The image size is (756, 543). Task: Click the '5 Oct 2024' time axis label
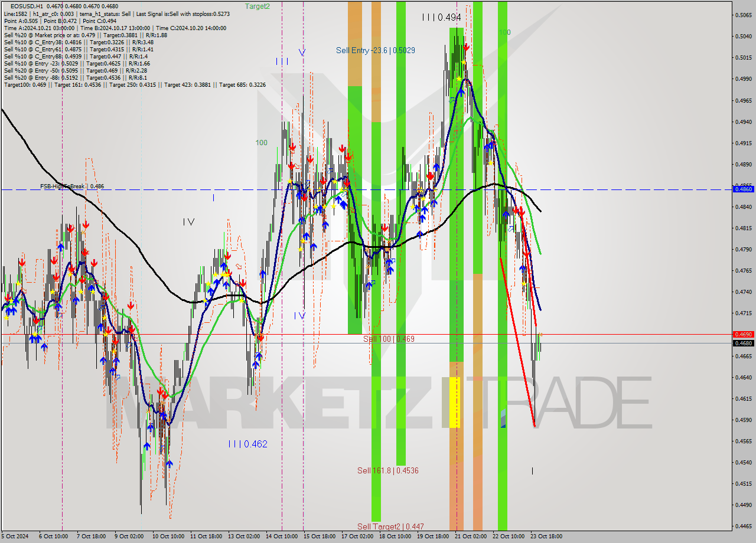15,537
